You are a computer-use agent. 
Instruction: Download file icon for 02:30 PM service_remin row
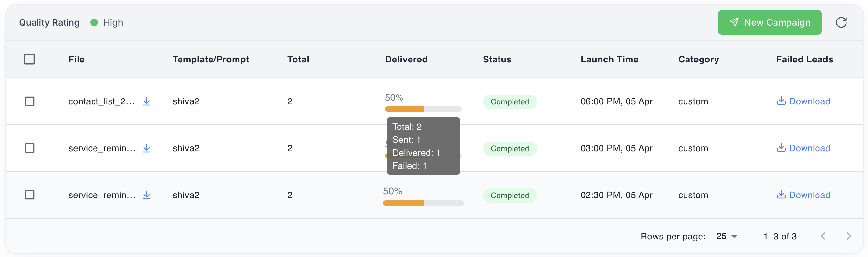point(147,195)
